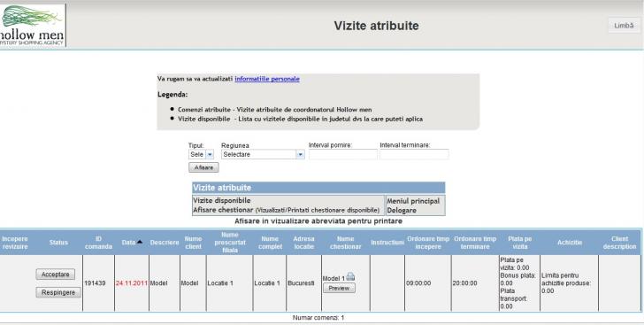Click Afisare in vizualizare abreviata pentru printare

click(318, 221)
